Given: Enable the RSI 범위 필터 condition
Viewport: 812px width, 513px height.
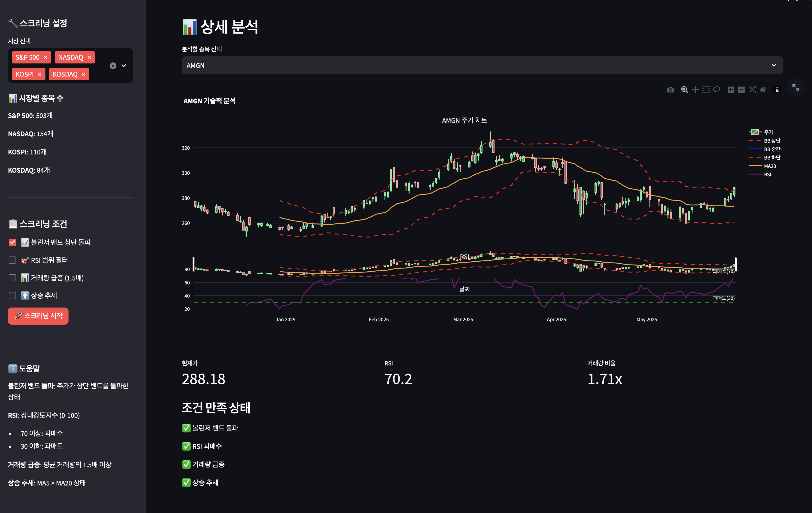Looking at the screenshot, I should coord(12,260).
